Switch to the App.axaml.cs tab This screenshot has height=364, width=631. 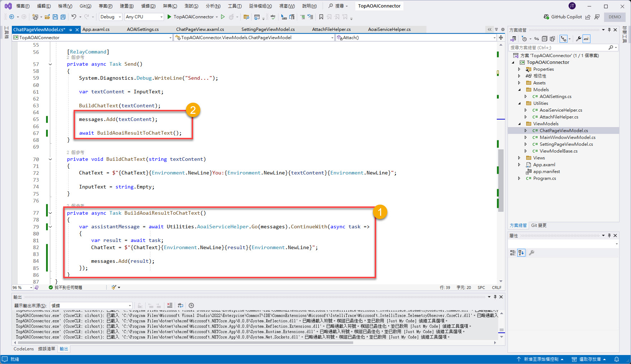coord(96,29)
